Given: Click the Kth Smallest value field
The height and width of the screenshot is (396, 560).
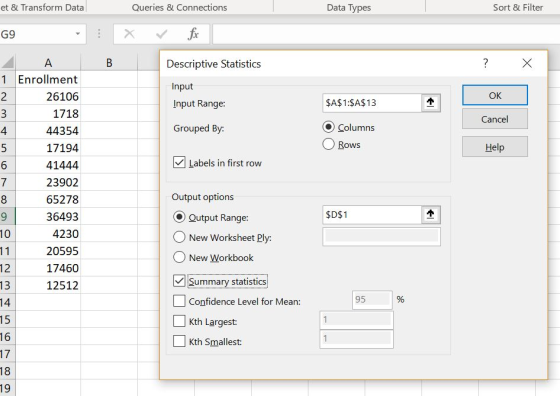Looking at the screenshot, I should (356, 339).
